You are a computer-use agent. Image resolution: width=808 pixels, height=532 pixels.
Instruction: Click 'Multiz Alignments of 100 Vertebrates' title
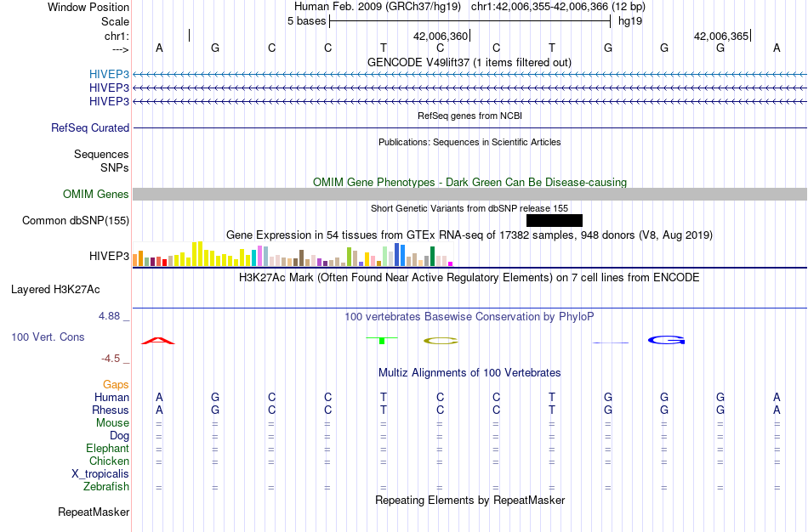pos(469,373)
